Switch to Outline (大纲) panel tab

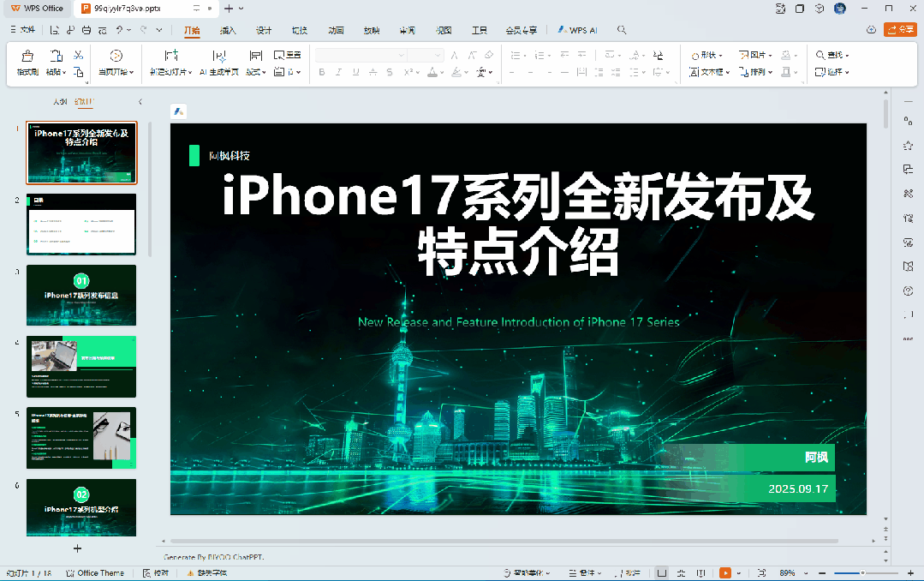click(x=60, y=101)
